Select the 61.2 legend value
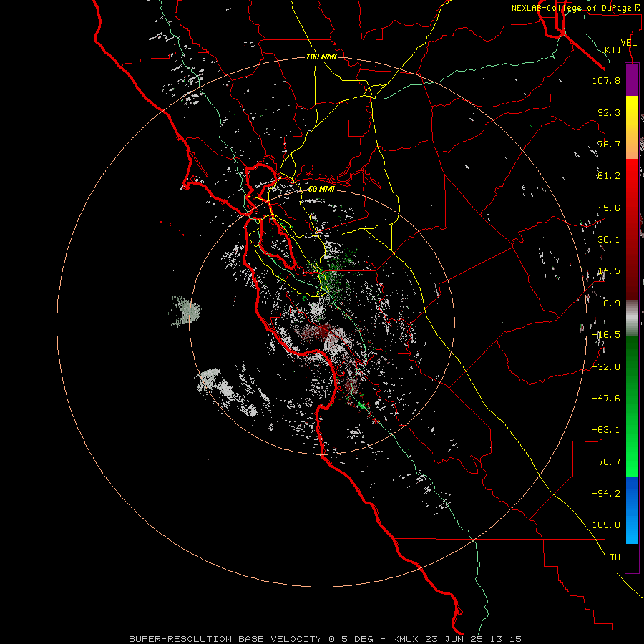The width and height of the screenshot is (644, 644). pyautogui.click(x=609, y=176)
